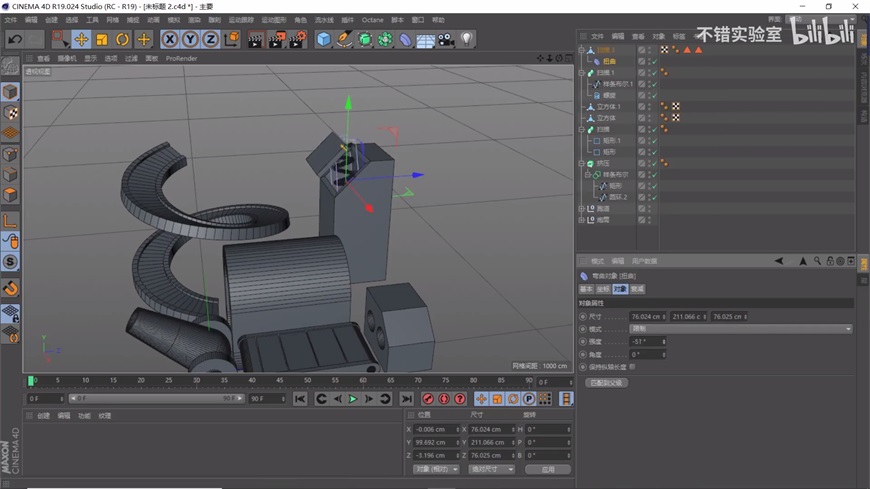Click the Undo arrow icon
This screenshot has height=489, width=870.
tap(14, 39)
